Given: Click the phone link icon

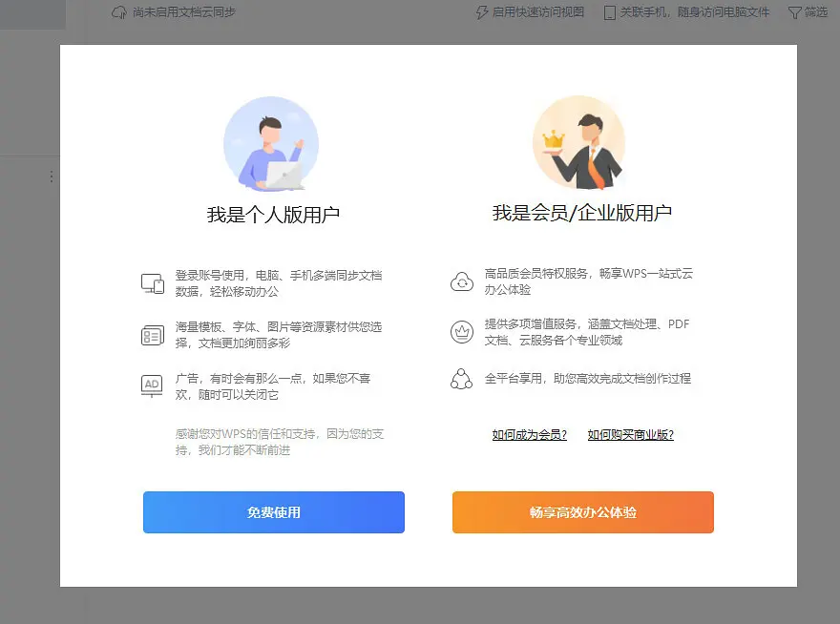Looking at the screenshot, I should click(x=609, y=12).
